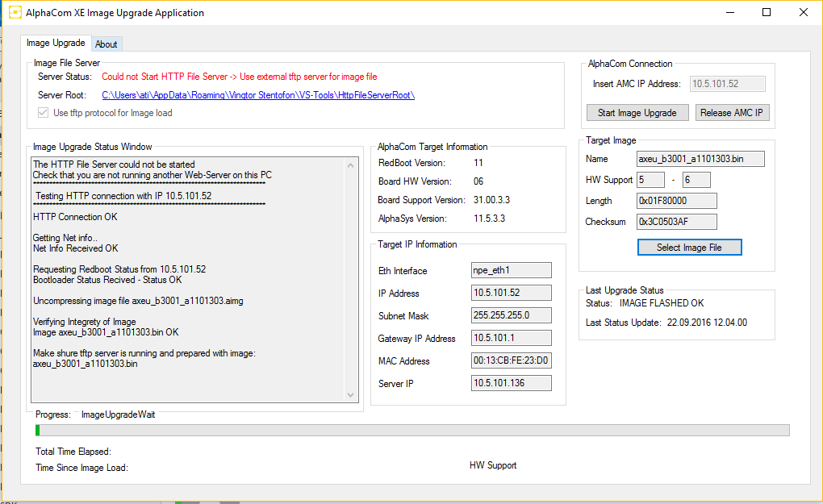
Task: Click the Gateway IP Address field
Action: (x=512, y=339)
